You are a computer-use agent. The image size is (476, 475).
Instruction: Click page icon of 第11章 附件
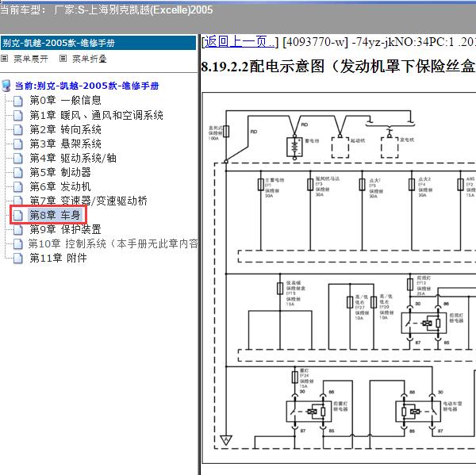(x=18, y=259)
